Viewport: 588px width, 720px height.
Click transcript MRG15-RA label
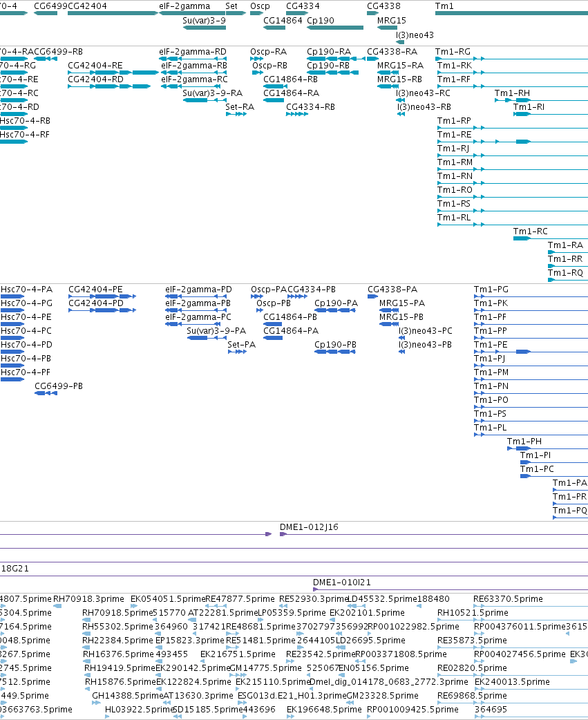tap(400, 66)
